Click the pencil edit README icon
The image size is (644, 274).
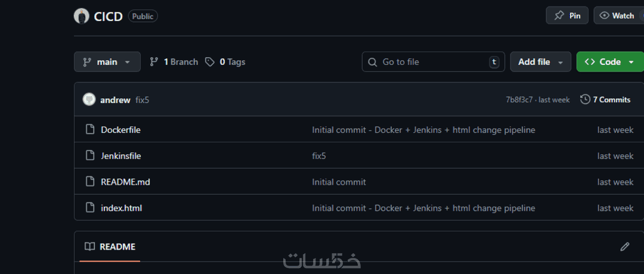[x=624, y=247]
